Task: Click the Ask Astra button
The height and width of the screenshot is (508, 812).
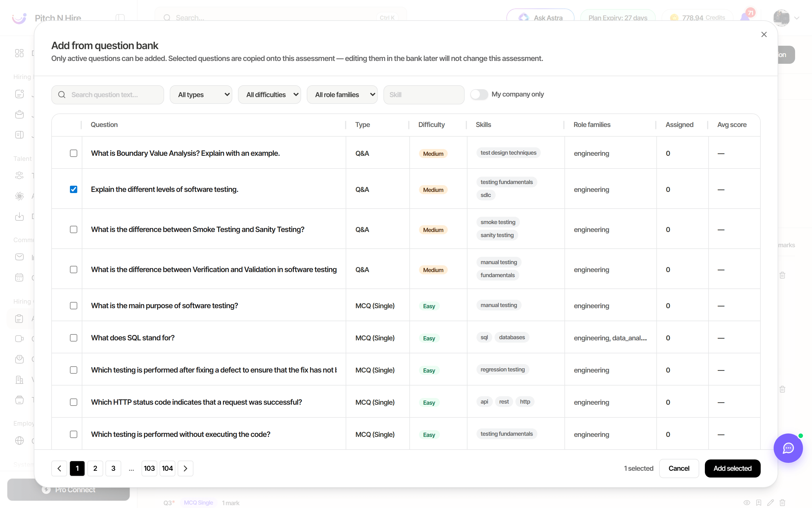Action: pyautogui.click(x=540, y=17)
